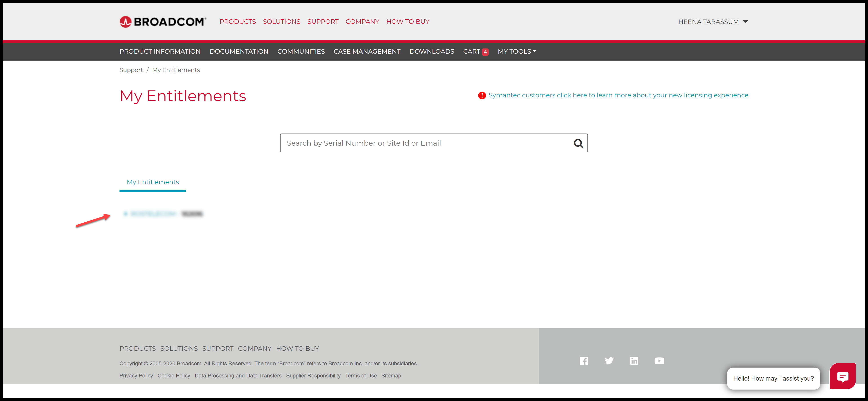Open the LinkedIn icon in footer
Screen dimensions: 868x401
634,361
